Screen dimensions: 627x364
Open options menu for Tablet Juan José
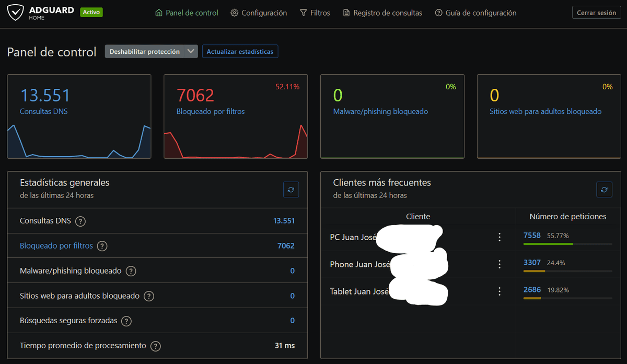pos(499,292)
